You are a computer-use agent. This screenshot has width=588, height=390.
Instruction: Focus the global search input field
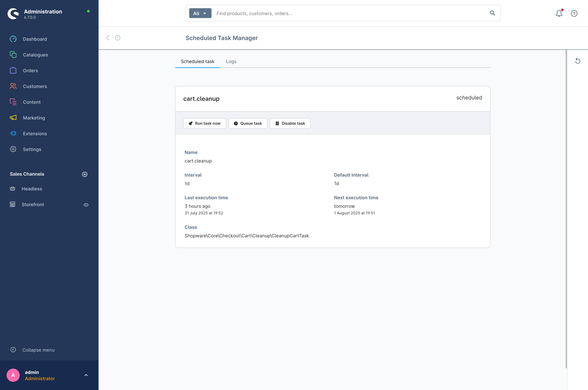[x=348, y=13]
